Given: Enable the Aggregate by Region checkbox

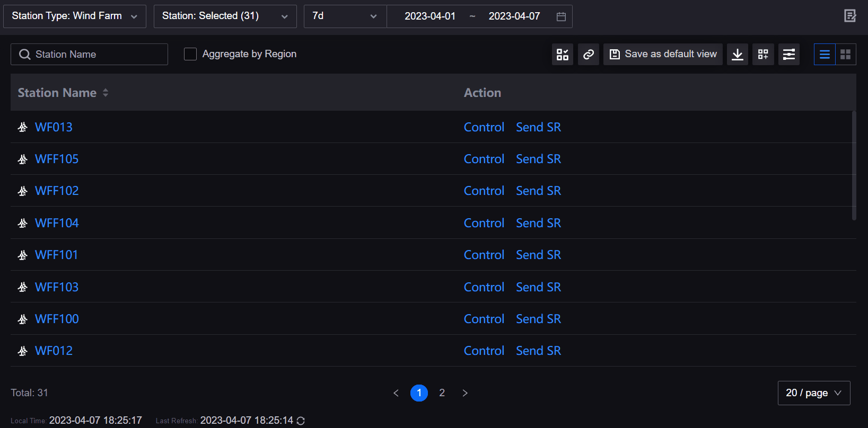Looking at the screenshot, I should [x=190, y=54].
